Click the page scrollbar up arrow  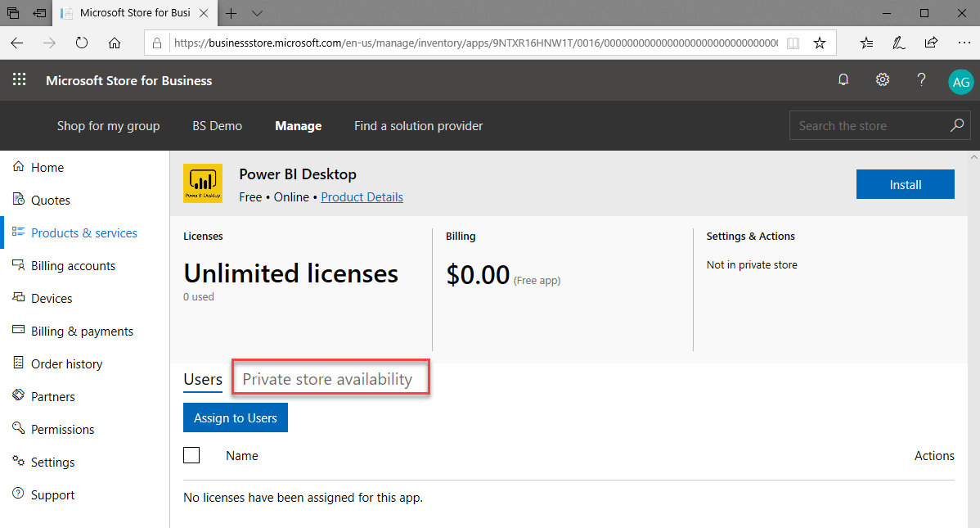click(x=973, y=157)
